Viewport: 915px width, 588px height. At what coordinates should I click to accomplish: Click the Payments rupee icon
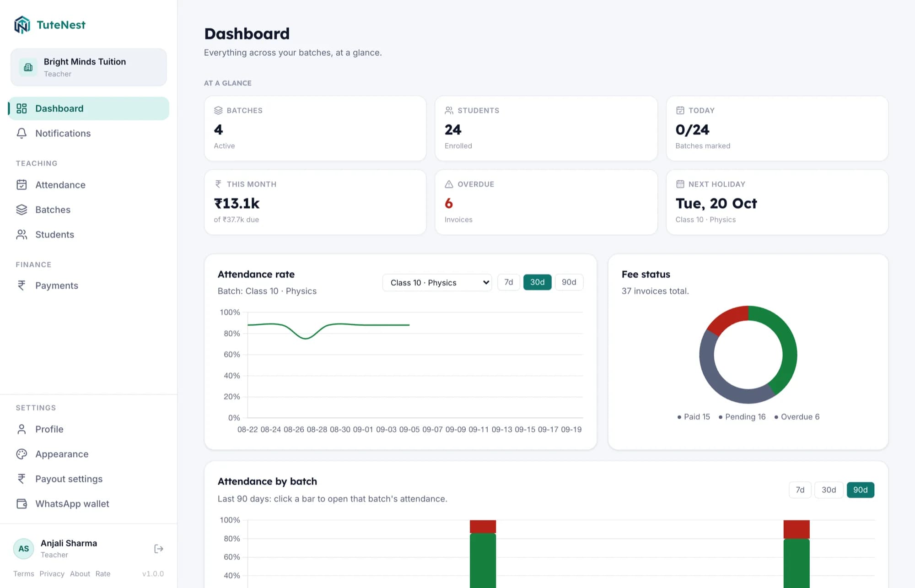22,286
